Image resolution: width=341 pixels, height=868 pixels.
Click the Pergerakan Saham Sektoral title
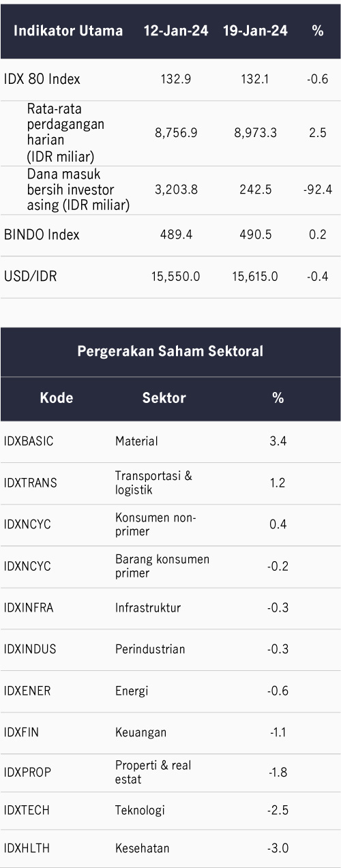170,352
